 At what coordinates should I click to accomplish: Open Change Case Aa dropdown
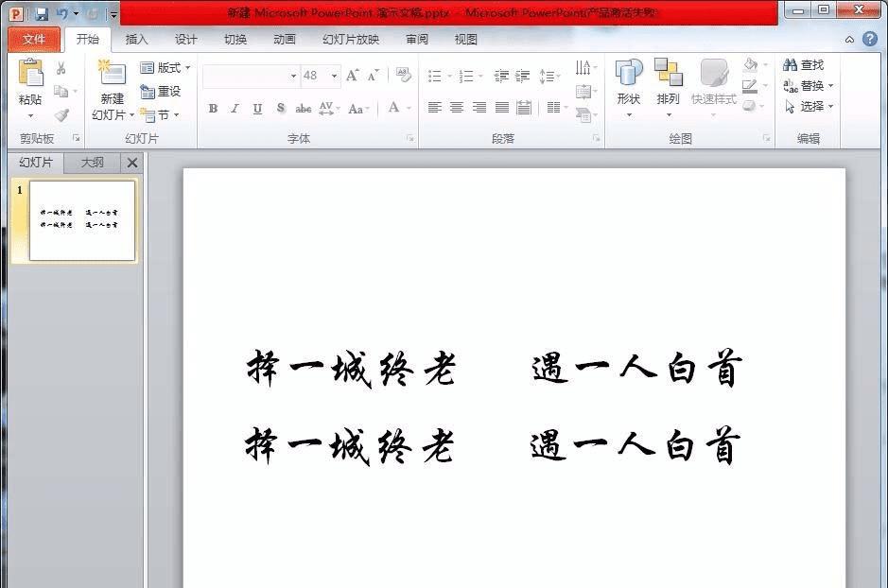[x=358, y=109]
